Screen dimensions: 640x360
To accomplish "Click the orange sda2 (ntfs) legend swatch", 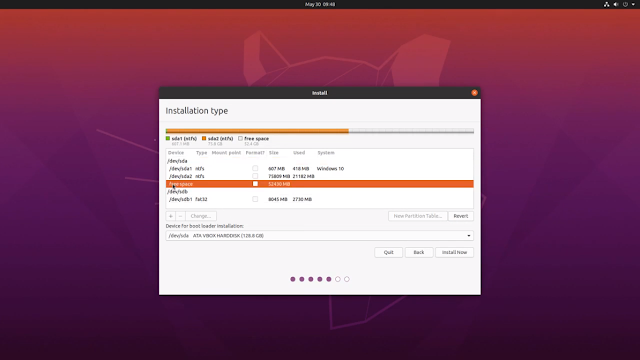I will click(204, 138).
